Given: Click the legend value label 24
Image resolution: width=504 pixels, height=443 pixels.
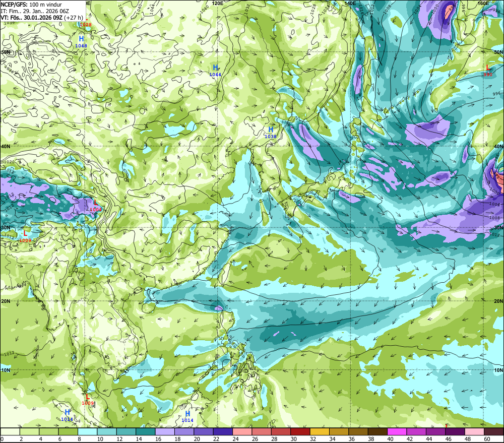Looking at the screenshot, I should [x=235, y=439].
